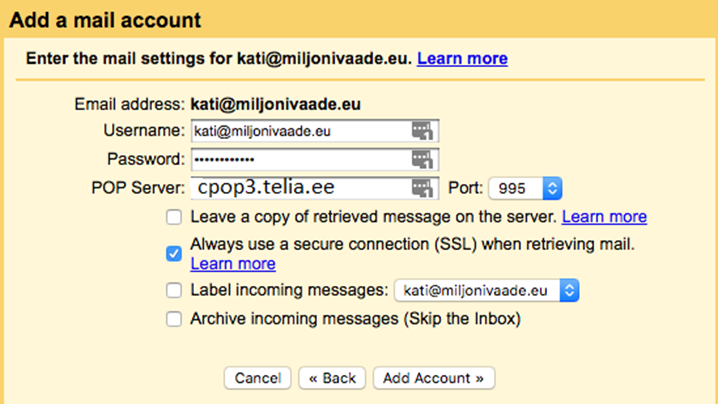Image resolution: width=718 pixels, height=404 pixels.
Task: Click the Add Account button
Action: (434, 378)
